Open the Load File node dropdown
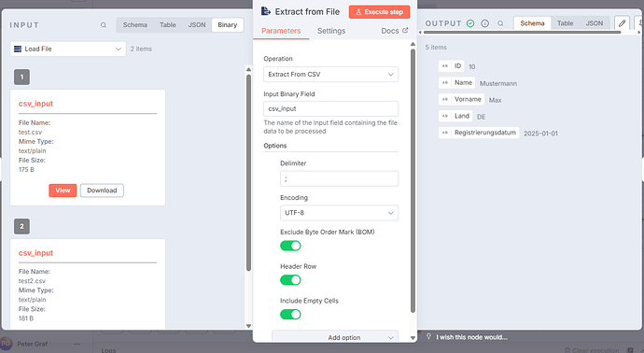 [x=68, y=49]
